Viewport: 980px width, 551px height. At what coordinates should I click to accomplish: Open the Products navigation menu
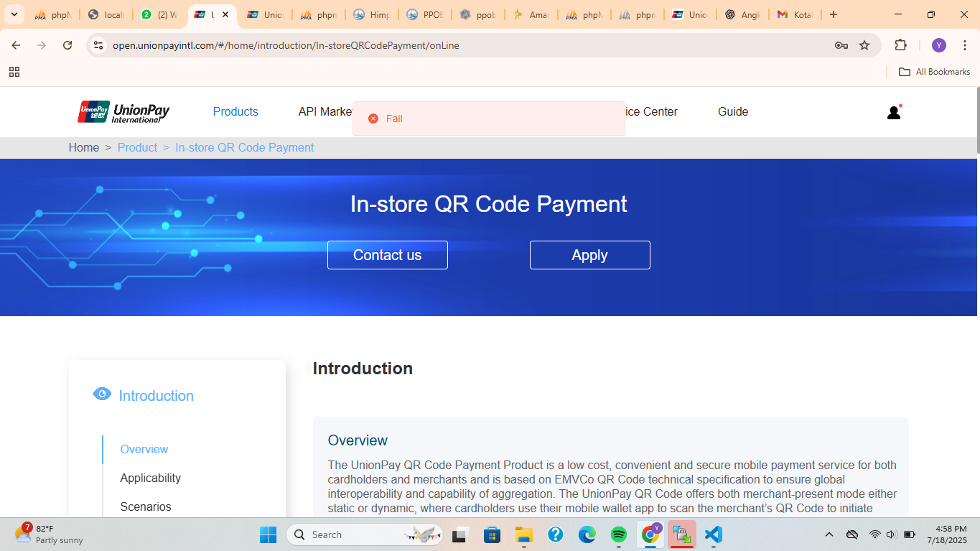pos(235,111)
